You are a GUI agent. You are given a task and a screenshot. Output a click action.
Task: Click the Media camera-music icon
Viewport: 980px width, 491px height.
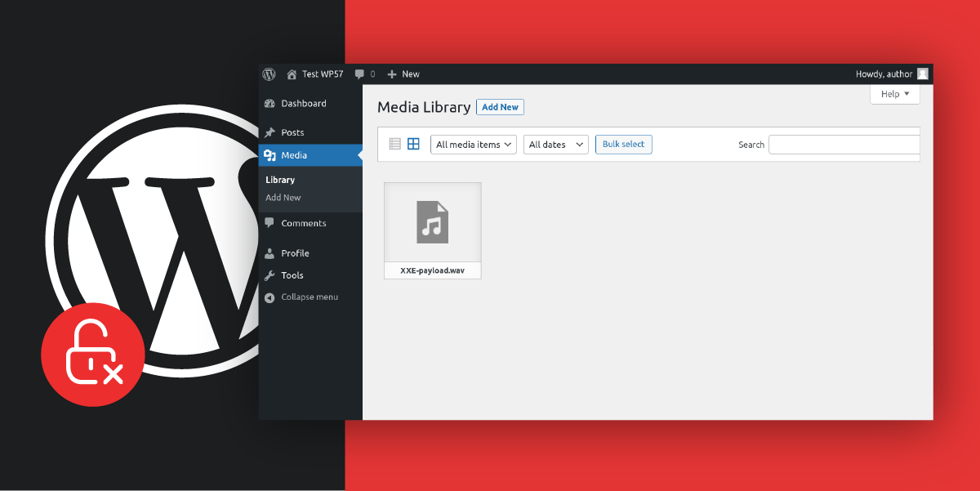pyautogui.click(x=270, y=155)
